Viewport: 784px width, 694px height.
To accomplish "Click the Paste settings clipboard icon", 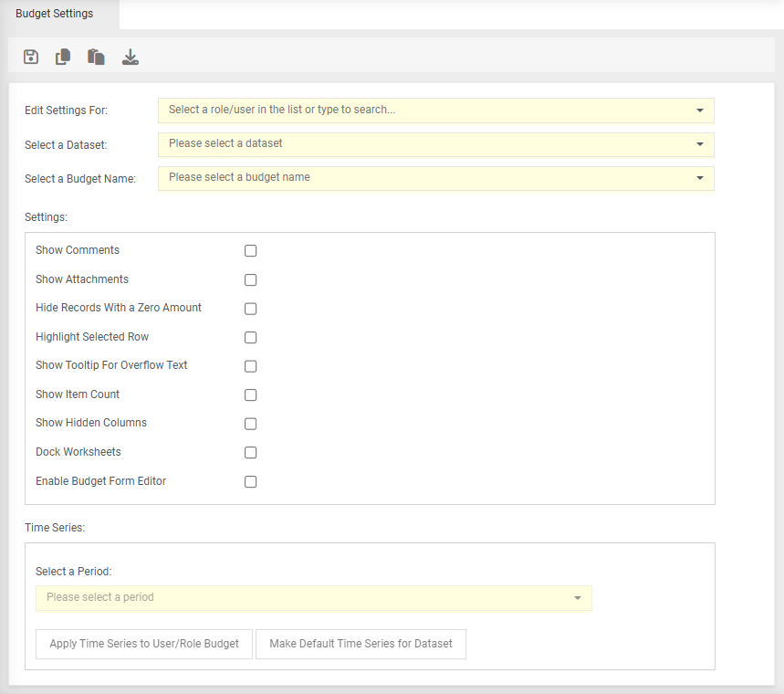I will coord(96,57).
